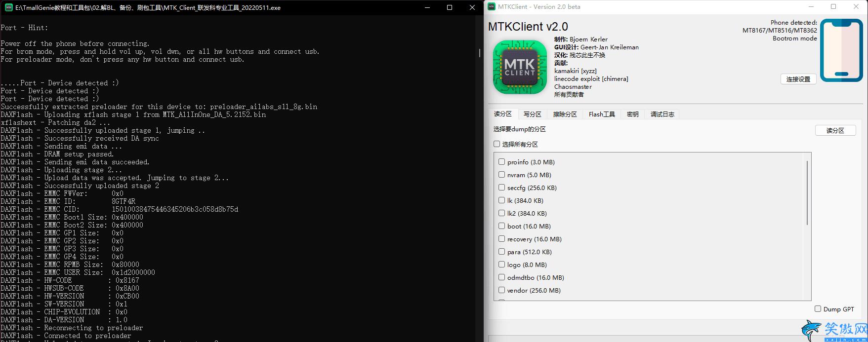Click the 'linecode exploit [chimera]' credit line
The width and height of the screenshot is (868, 342).
[x=591, y=79]
